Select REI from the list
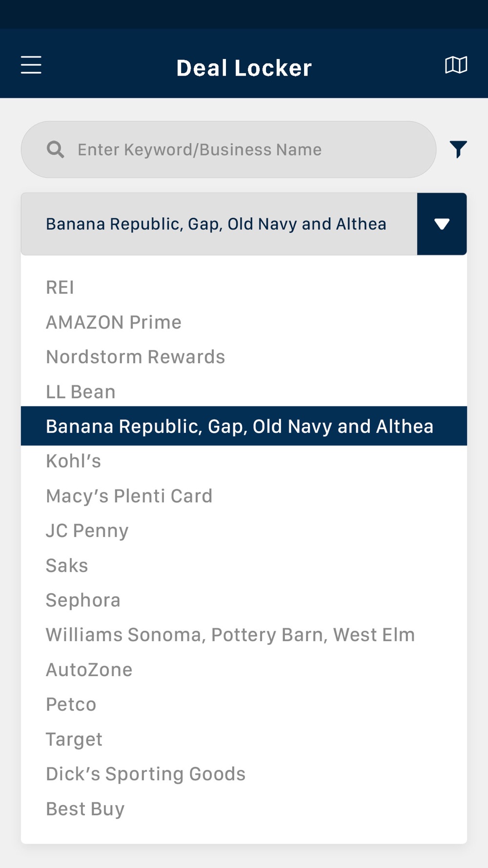Image resolution: width=488 pixels, height=868 pixels. click(244, 287)
